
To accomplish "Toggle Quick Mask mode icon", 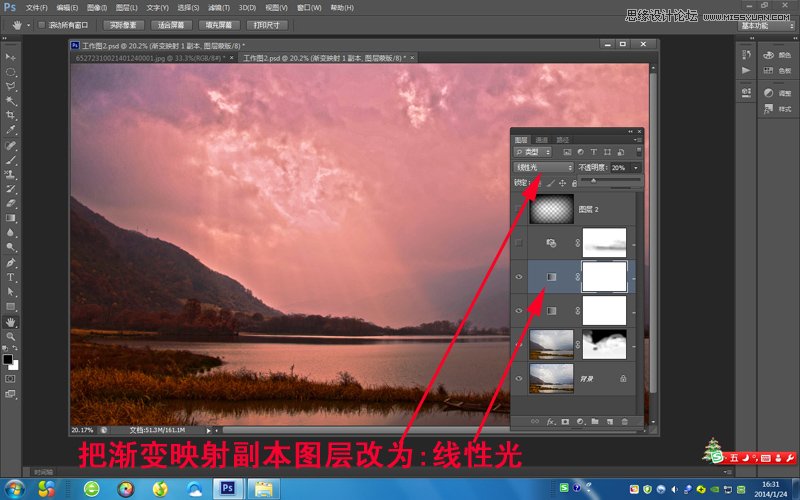I will (10, 379).
